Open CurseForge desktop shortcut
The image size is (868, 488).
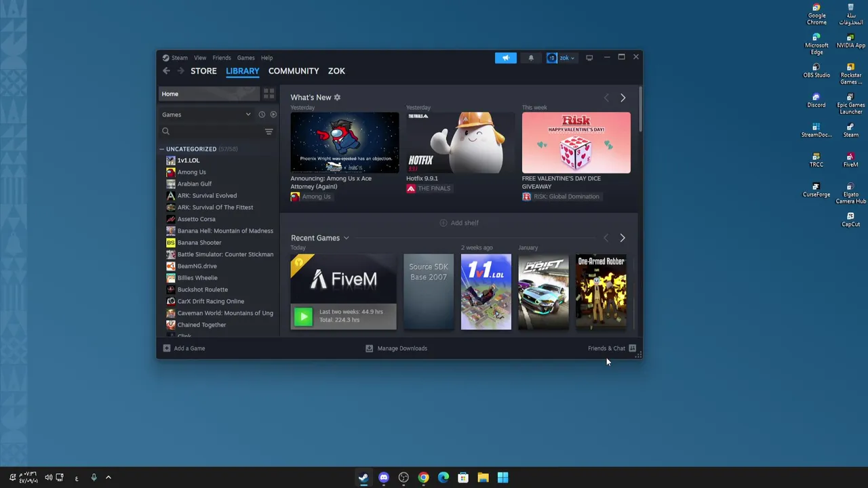coord(816,189)
